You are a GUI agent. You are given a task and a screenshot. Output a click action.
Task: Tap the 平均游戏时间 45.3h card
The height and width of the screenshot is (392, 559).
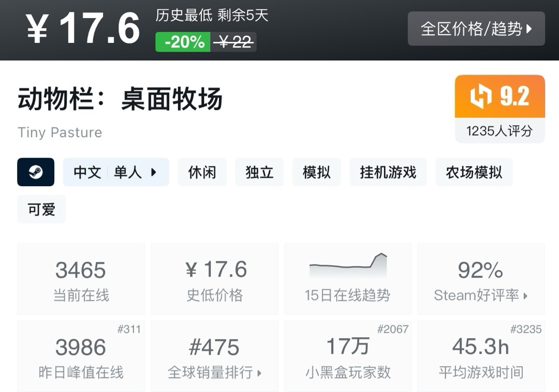pyautogui.click(x=481, y=356)
